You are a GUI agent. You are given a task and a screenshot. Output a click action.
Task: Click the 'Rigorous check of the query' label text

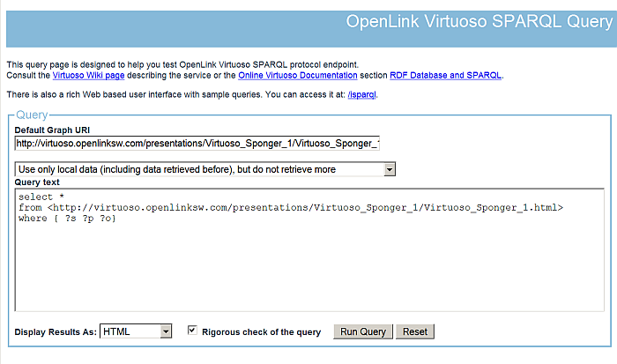pyautogui.click(x=261, y=331)
